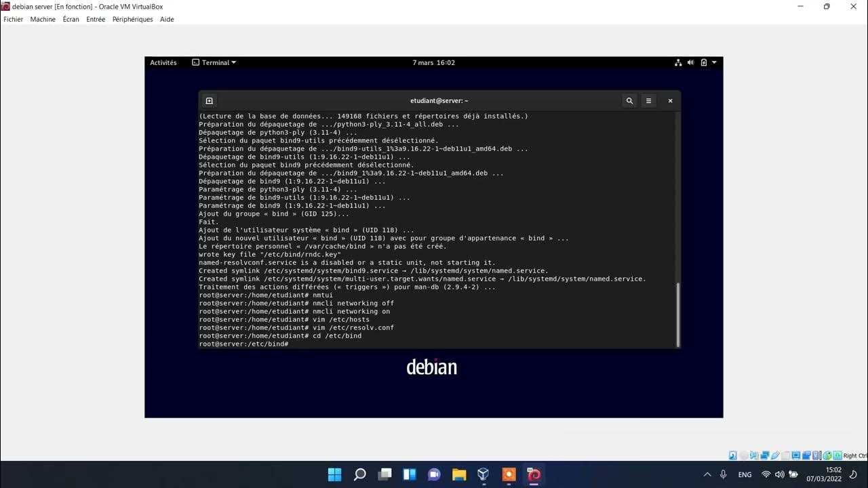
Task: Click the microphone tray icon
Action: pyautogui.click(x=724, y=474)
